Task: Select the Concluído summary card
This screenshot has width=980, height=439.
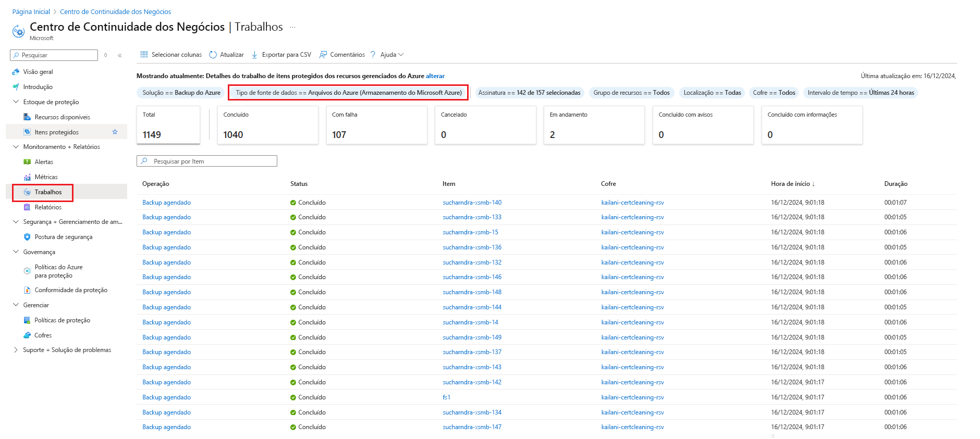Action: coord(268,125)
